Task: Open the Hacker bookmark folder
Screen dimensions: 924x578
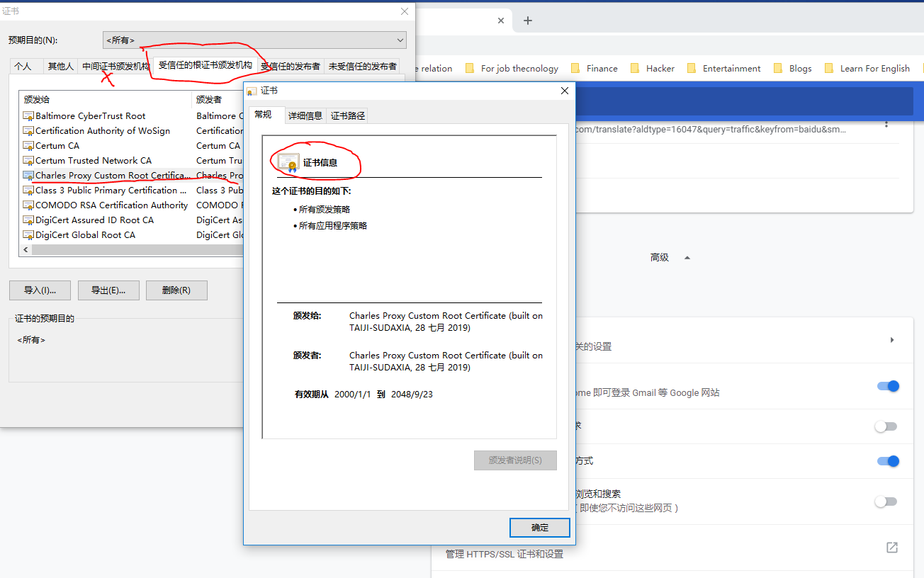Action: [652, 69]
